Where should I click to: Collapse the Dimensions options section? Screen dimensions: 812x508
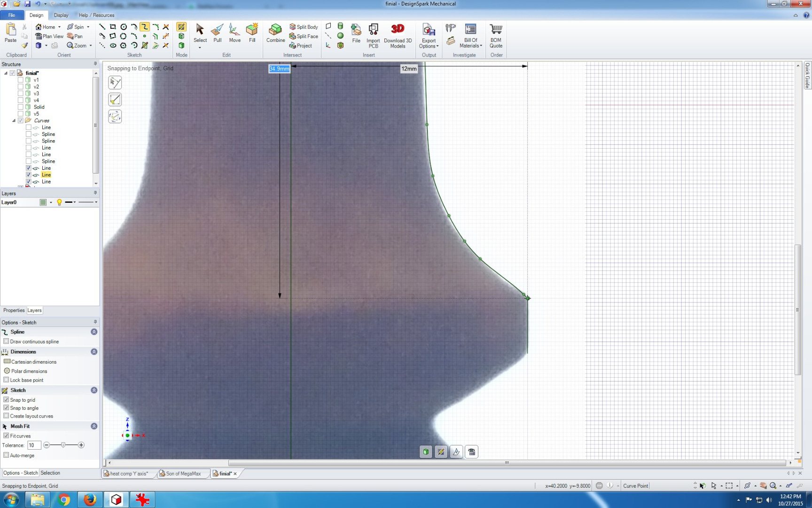(x=94, y=351)
